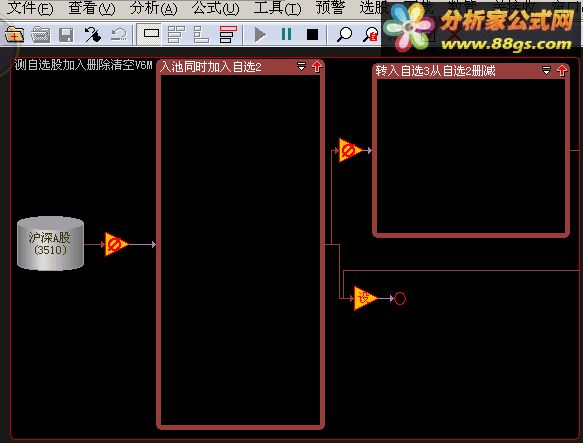The height and width of the screenshot is (443, 583).
Task: Click the filter triangle after 沪深A股 node
Action: (x=116, y=244)
